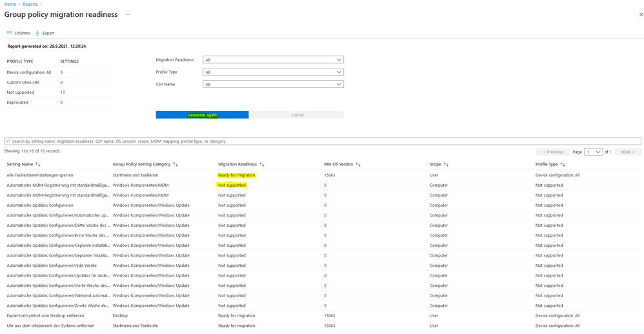The image size is (644, 334).
Task: Focus the settings search field
Action: coord(323,141)
